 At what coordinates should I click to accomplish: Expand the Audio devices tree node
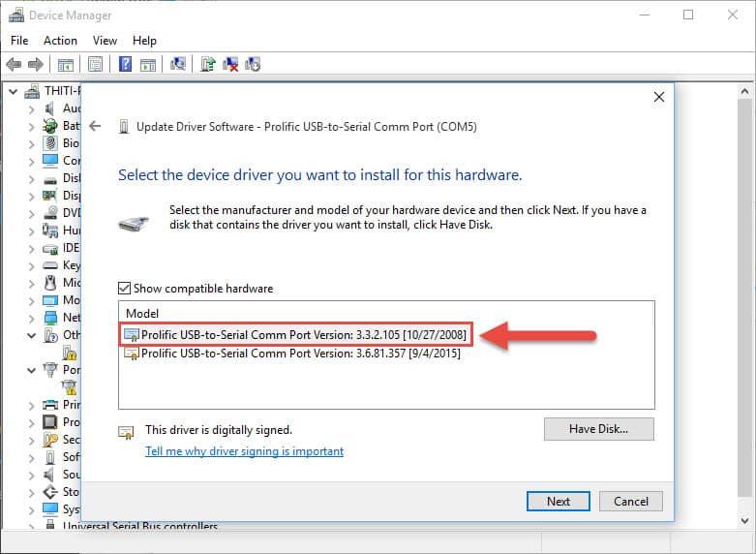coord(31,108)
